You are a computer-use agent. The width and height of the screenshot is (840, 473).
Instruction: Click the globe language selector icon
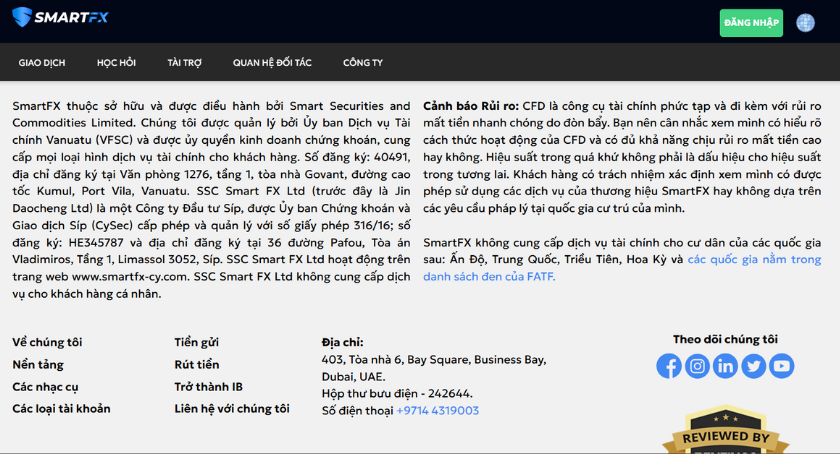tap(805, 22)
